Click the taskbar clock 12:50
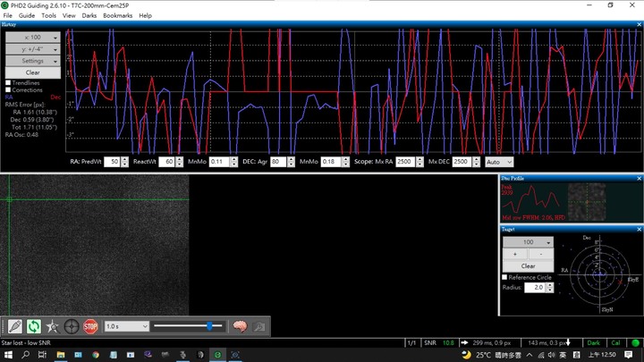 click(x=602, y=355)
